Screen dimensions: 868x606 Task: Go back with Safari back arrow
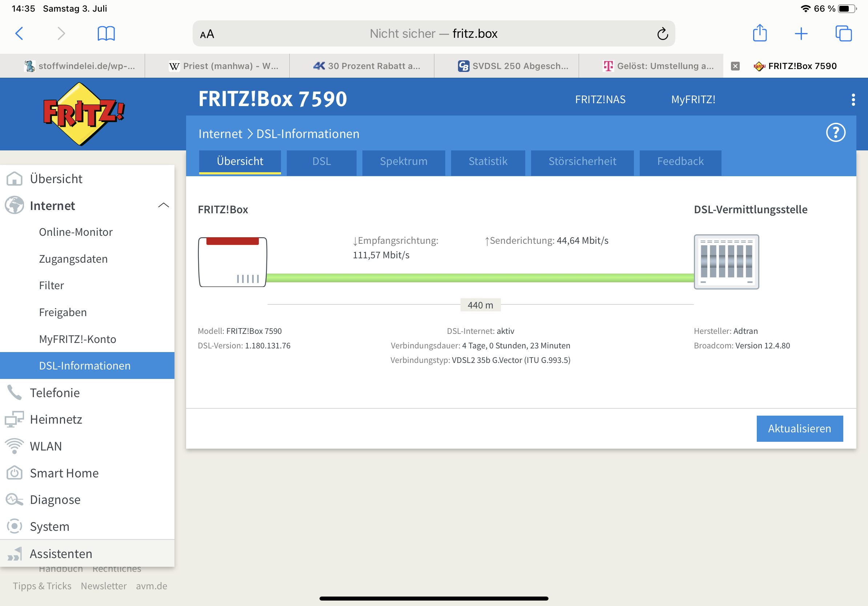point(19,33)
